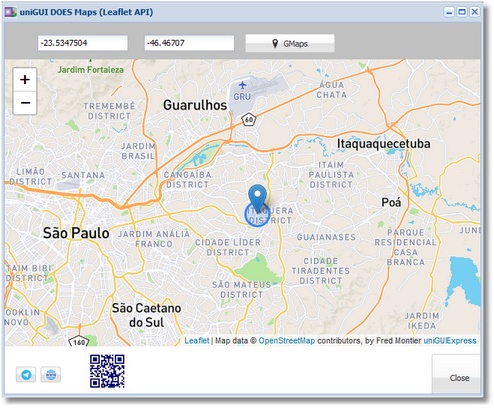Open the globe web icon button
This screenshot has height=408, width=494.
click(51, 375)
